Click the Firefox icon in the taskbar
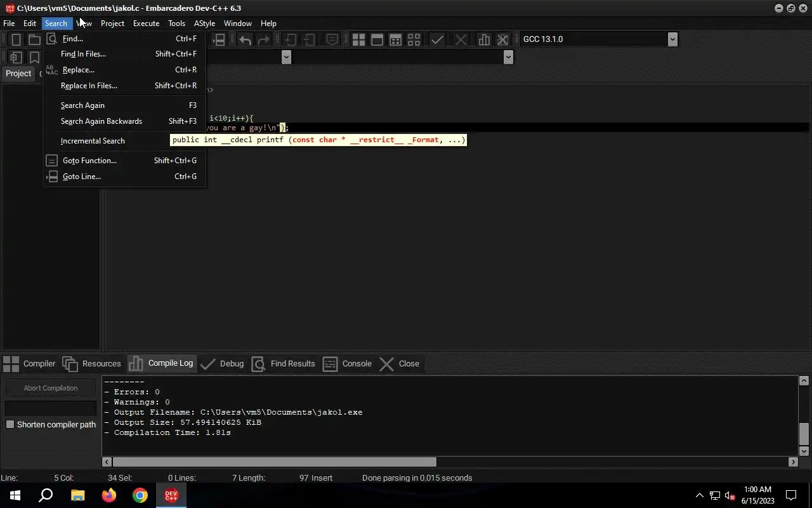 [109, 495]
